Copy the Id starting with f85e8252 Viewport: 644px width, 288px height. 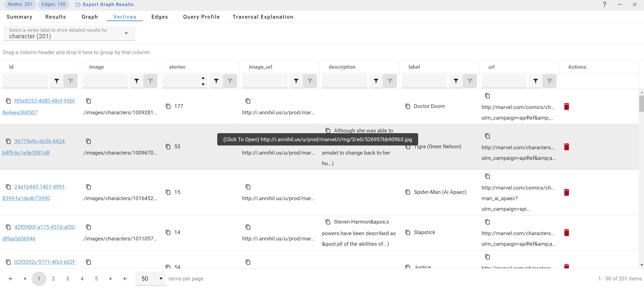(x=8, y=101)
